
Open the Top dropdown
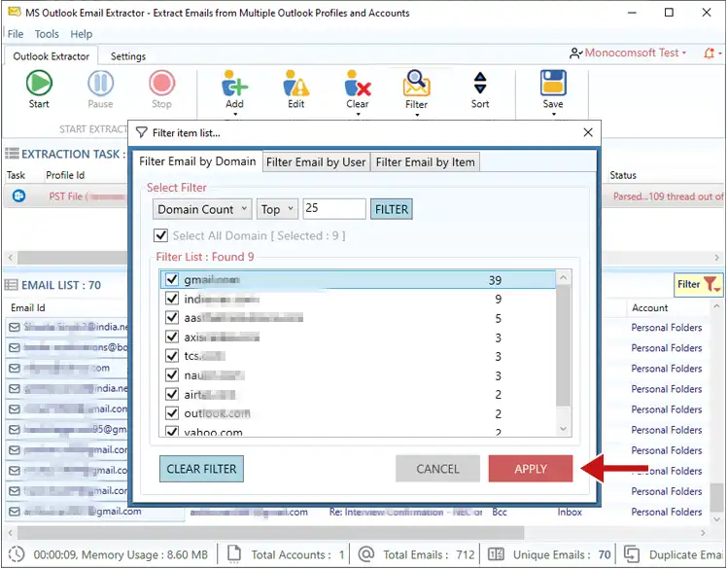coord(277,209)
